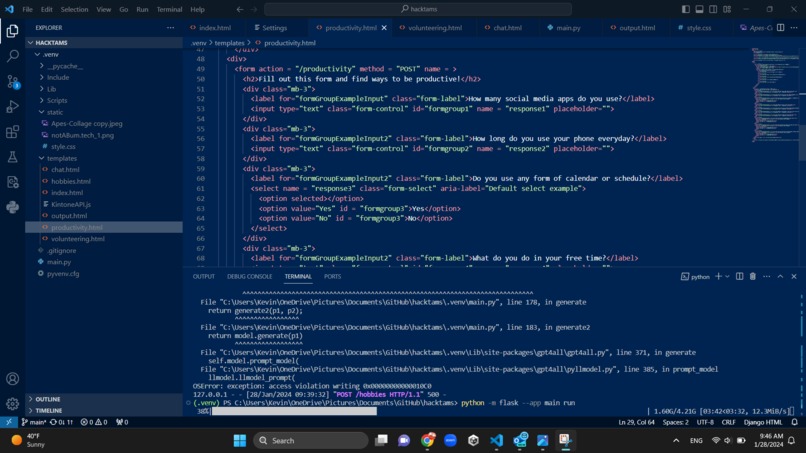
Task: Open the Accounts menu icon
Action: tap(12, 379)
